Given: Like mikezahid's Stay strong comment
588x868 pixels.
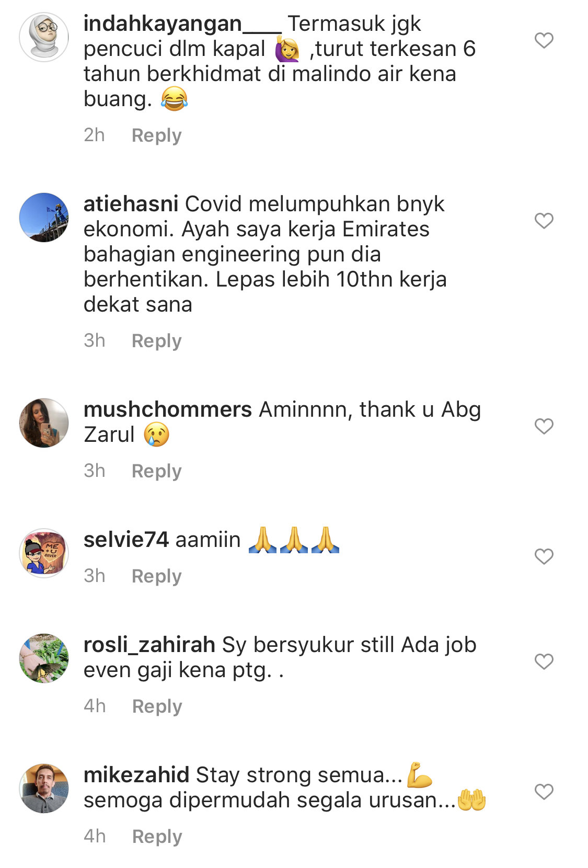Looking at the screenshot, I should click(544, 792).
